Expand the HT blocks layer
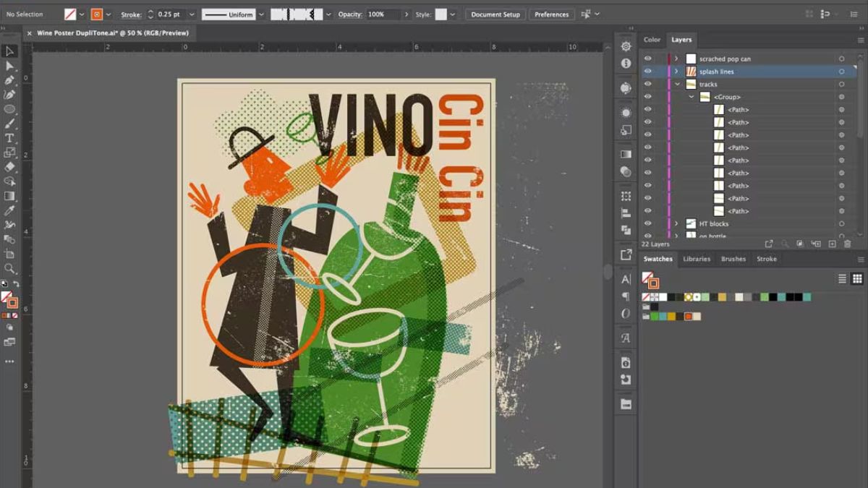Viewport: 868px width, 488px height. point(676,224)
